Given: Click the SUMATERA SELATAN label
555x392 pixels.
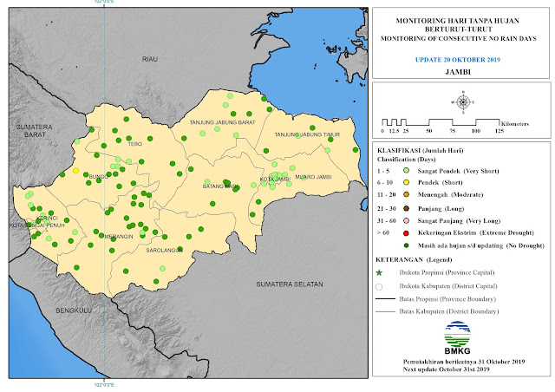Looking at the screenshot, I should [x=290, y=284].
